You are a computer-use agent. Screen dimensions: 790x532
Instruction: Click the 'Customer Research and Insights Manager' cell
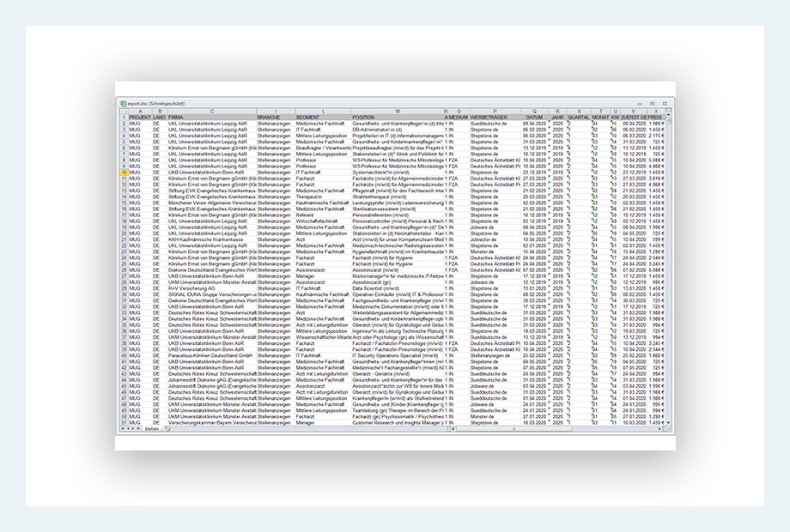(x=398, y=423)
